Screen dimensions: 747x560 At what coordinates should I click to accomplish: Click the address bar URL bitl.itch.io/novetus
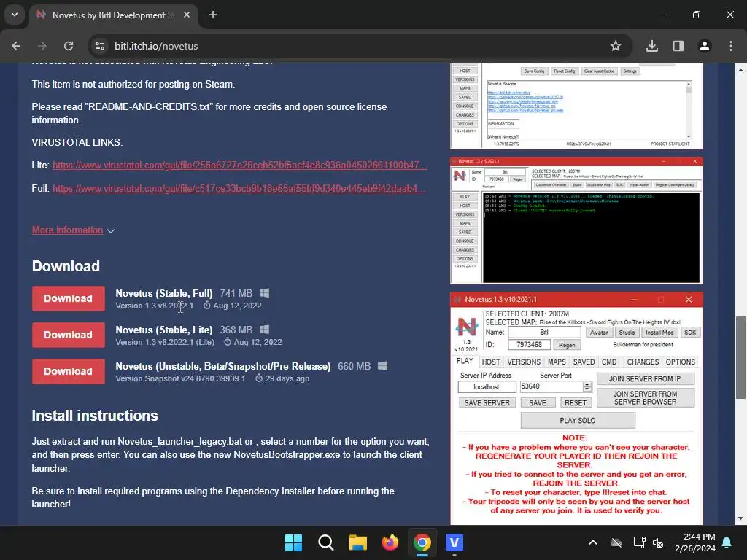pyautogui.click(x=156, y=46)
